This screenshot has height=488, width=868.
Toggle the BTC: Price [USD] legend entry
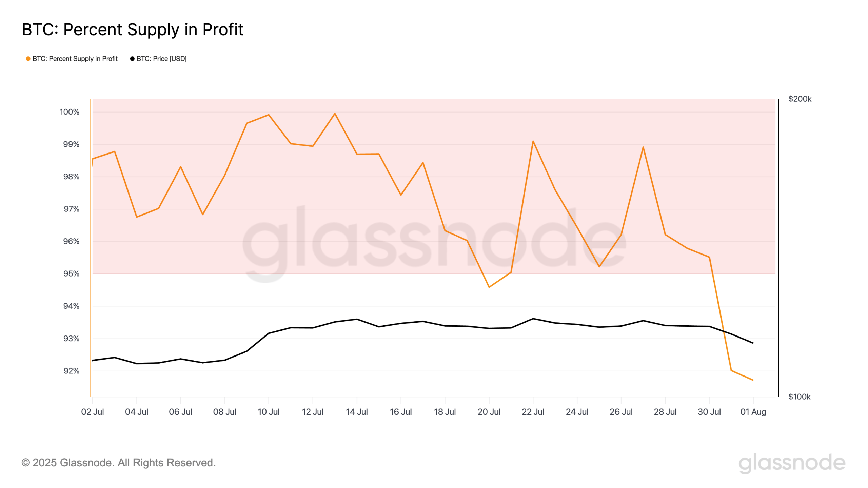(158, 59)
